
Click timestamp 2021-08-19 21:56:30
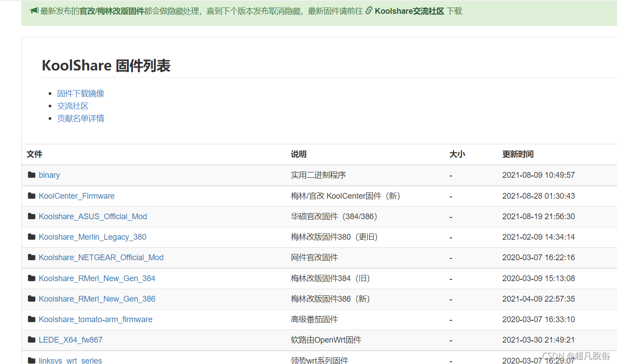tap(538, 217)
